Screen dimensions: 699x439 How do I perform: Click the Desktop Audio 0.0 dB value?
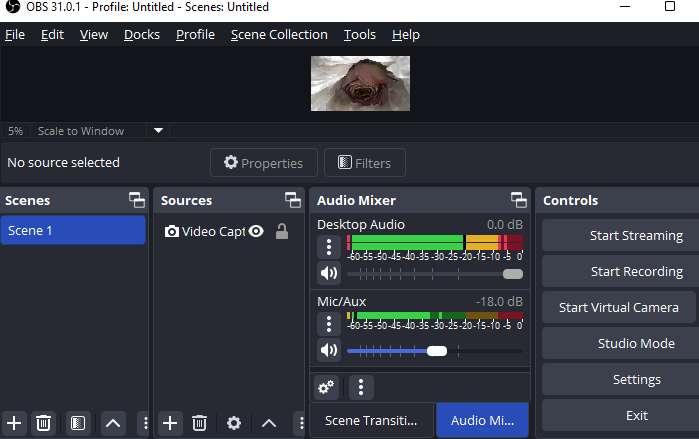(505, 224)
